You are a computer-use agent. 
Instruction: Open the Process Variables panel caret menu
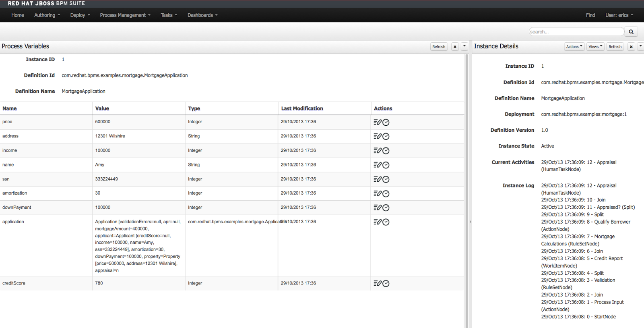click(x=464, y=46)
